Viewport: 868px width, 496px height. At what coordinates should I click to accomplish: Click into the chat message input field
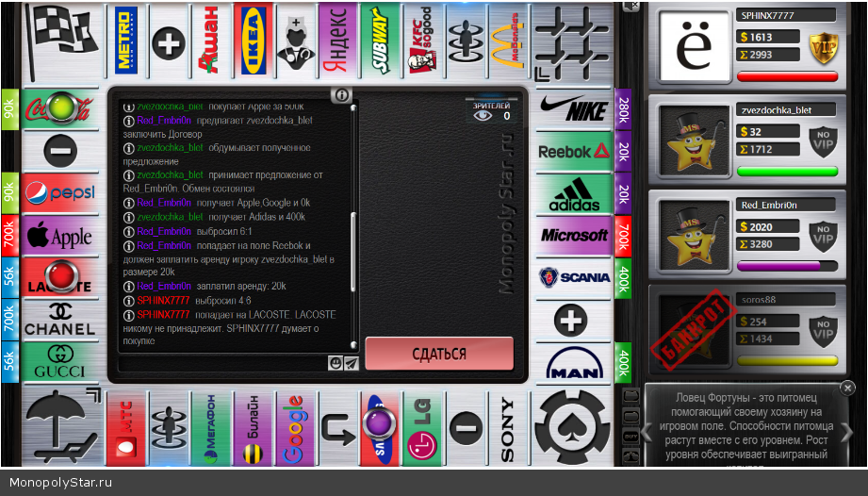tap(222, 363)
